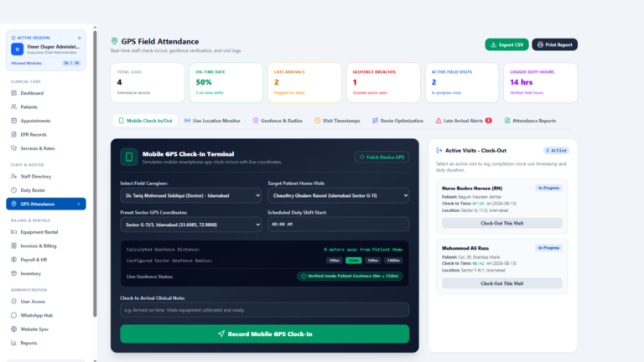The height and width of the screenshot is (362, 644).
Task: Click the Scheduled Duty Shift Start field
Action: coord(339,225)
